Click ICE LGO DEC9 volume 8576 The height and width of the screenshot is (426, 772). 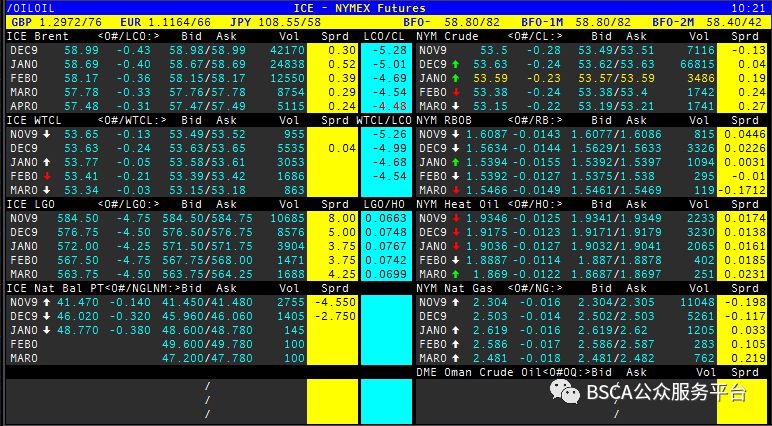coord(290,232)
